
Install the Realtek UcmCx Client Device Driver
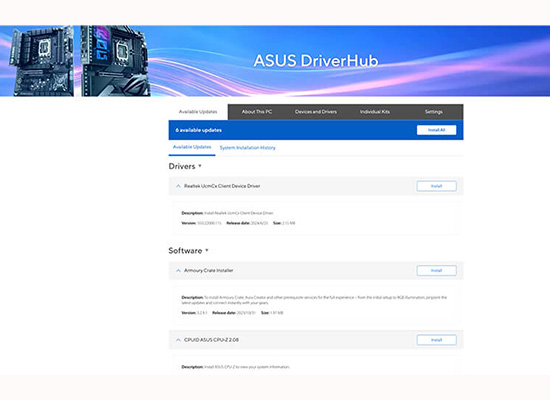pos(436,186)
